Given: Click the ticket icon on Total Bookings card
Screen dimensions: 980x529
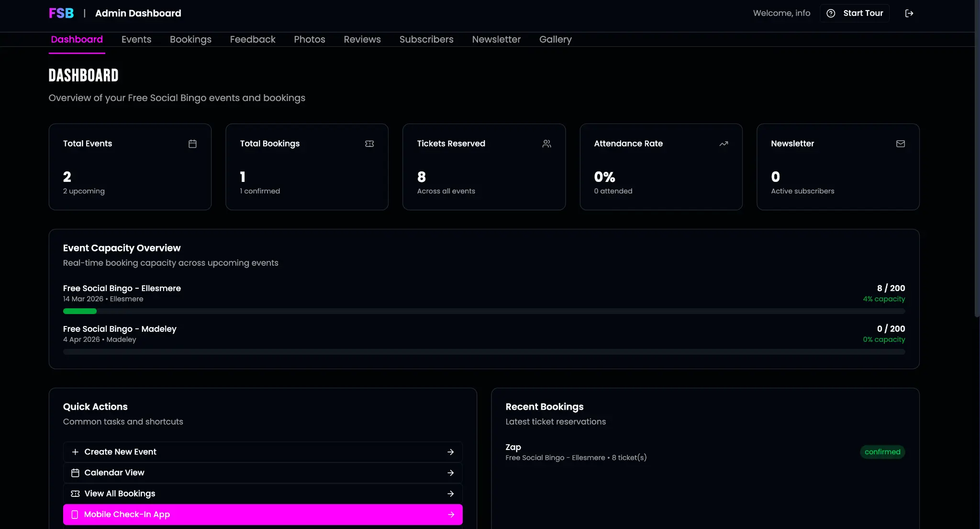Looking at the screenshot, I should tap(369, 144).
